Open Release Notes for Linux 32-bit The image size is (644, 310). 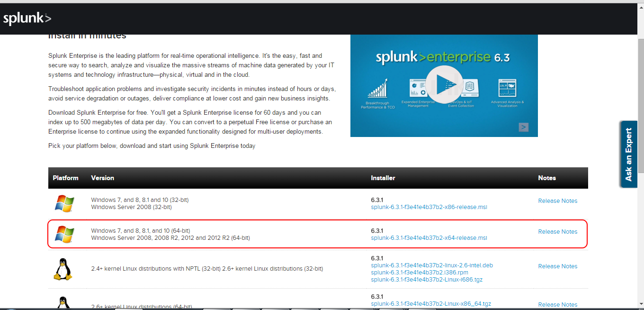coord(558,266)
